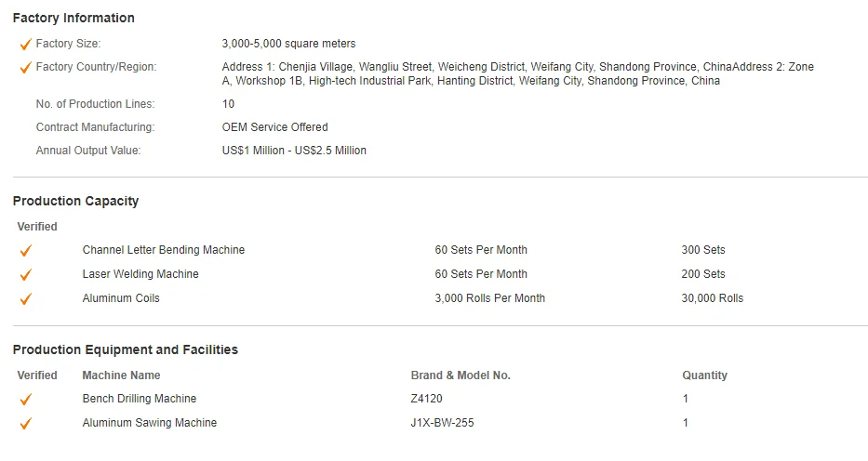This screenshot has width=868, height=461.
Task: Click checkmark next to Bench Drilling Machine
Action: [x=25, y=399]
